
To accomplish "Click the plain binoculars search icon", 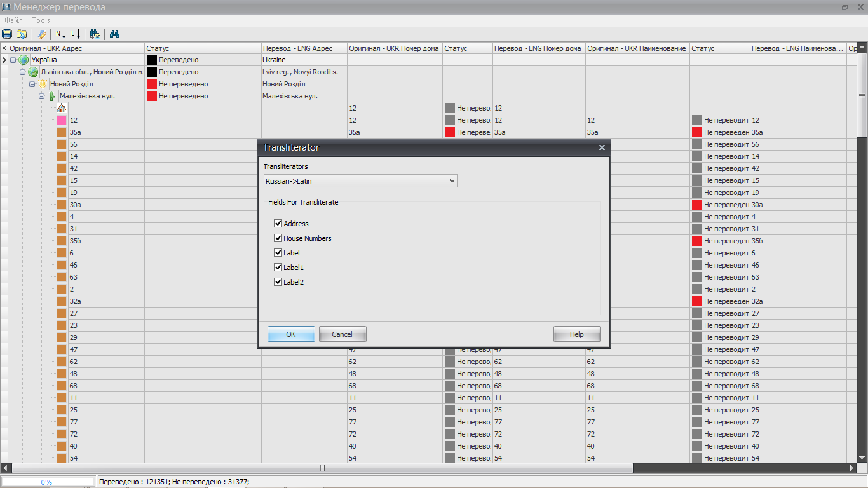I will pos(115,34).
